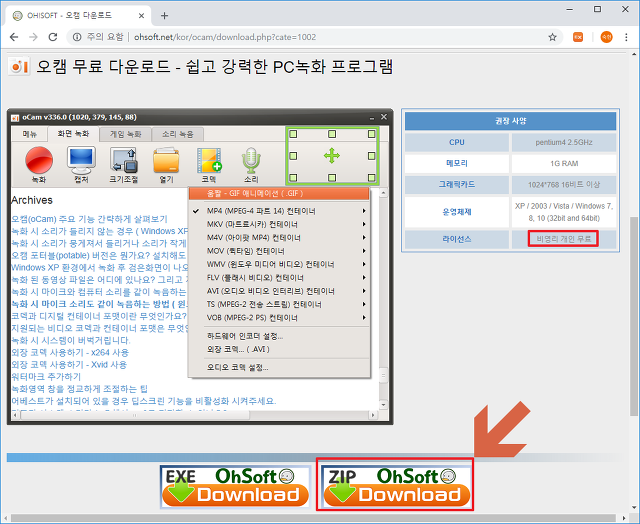
Task: Expand FLV container submenu arrow
Action: 364,278
